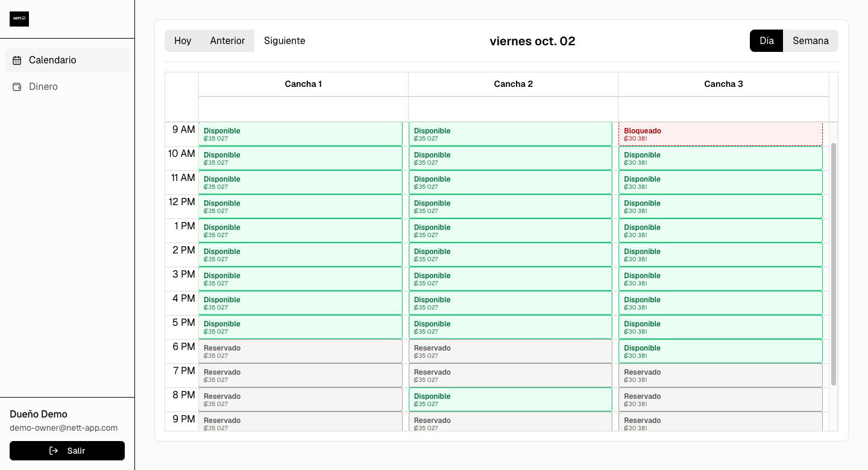Advance to the next day with Siguiente
This screenshot has height=470, width=868.
pos(285,41)
